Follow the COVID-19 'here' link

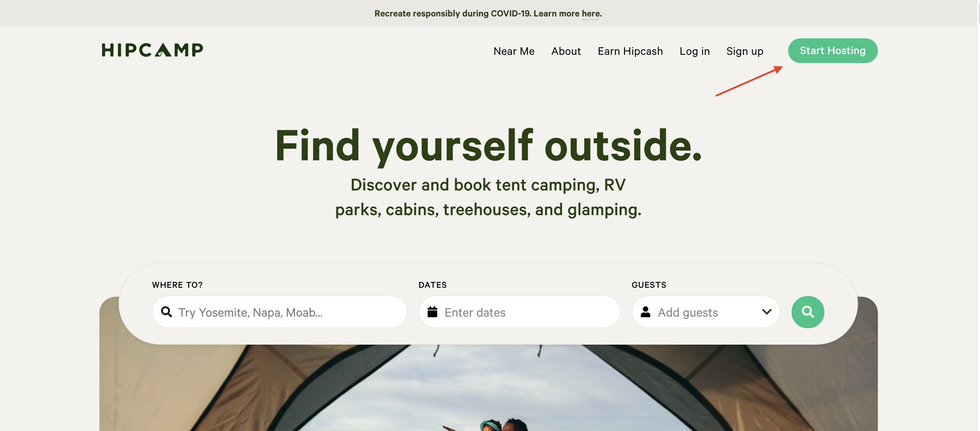(x=590, y=14)
